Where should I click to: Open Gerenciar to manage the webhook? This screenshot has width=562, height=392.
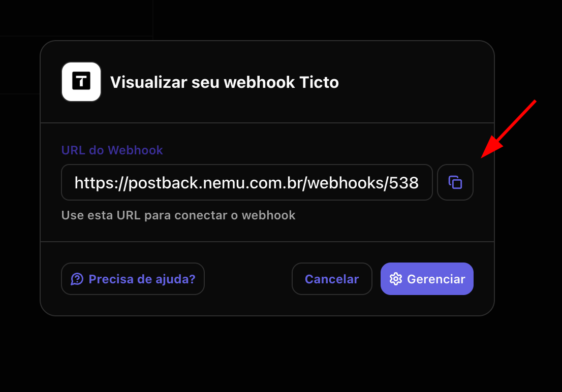tap(427, 279)
